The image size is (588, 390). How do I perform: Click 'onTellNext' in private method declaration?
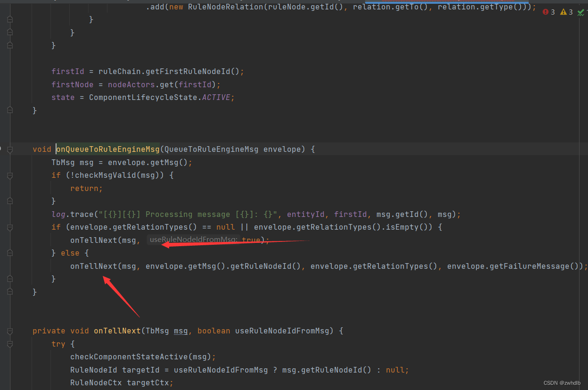(117, 331)
